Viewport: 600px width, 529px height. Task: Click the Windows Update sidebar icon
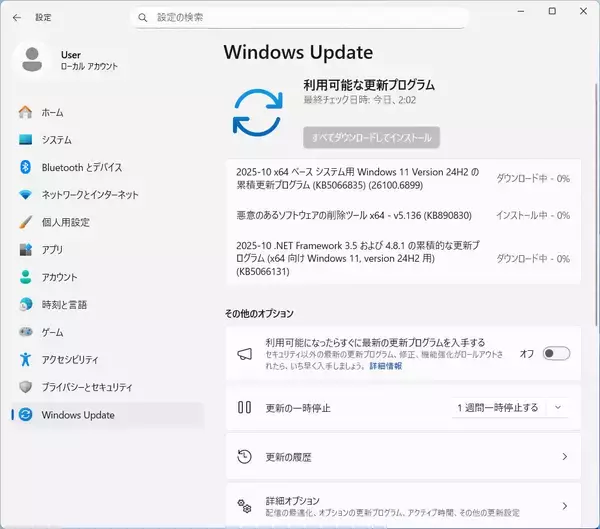coord(25,415)
